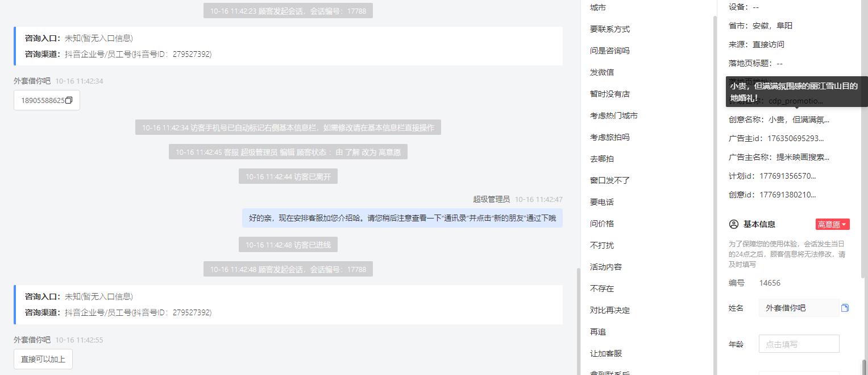Click the first 咨询渠道 抖音企业号 line
868x375 pixels.
point(118,54)
